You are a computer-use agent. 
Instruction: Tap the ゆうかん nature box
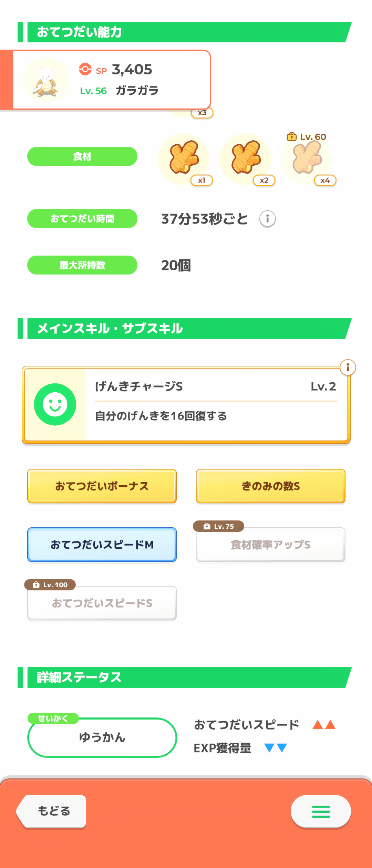(102, 737)
